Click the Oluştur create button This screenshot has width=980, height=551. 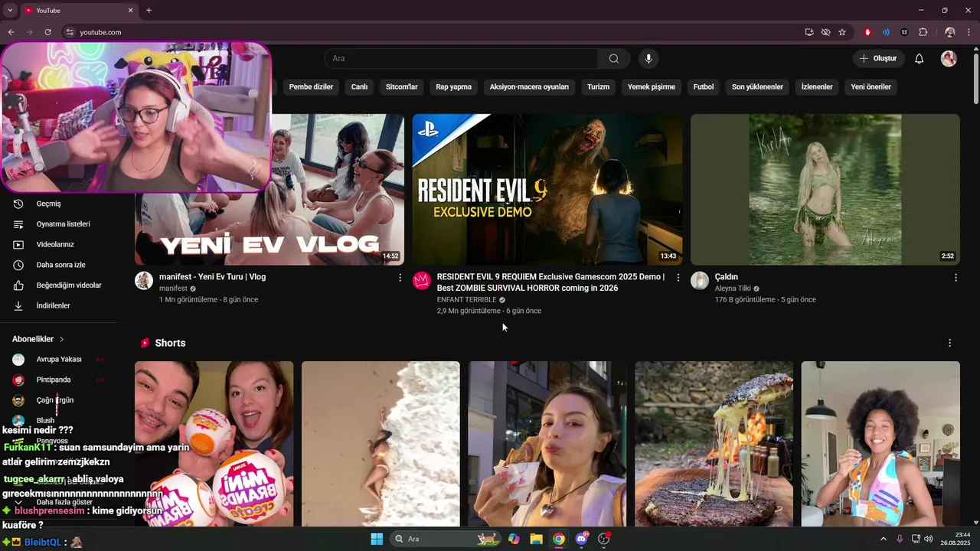click(x=879, y=59)
